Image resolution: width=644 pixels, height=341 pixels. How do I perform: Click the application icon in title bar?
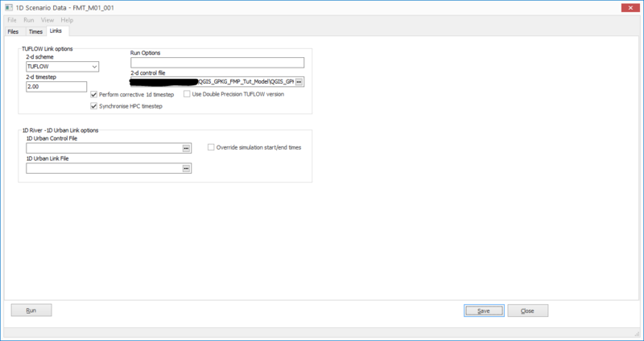(x=8, y=7)
